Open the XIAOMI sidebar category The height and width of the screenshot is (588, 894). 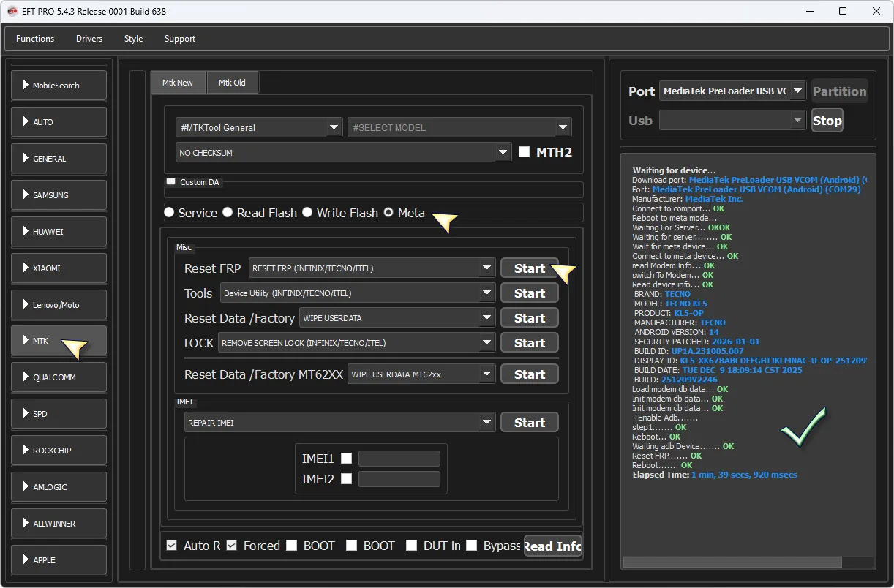pyautogui.click(x=59, y=268)
